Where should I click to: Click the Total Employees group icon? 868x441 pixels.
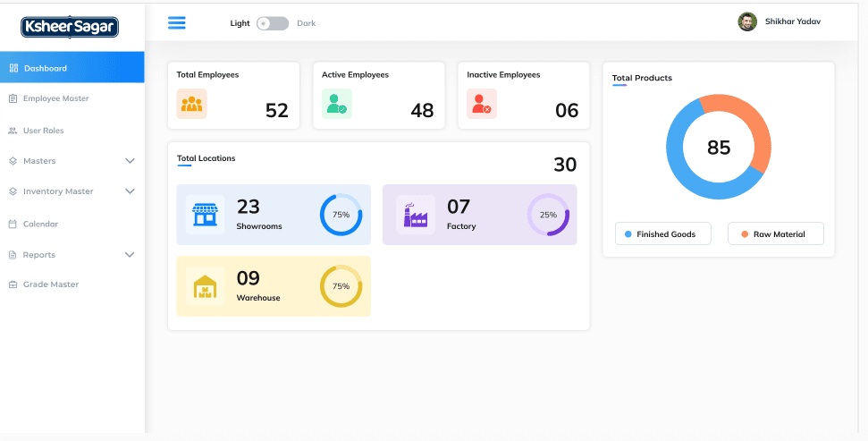[191, 105]
